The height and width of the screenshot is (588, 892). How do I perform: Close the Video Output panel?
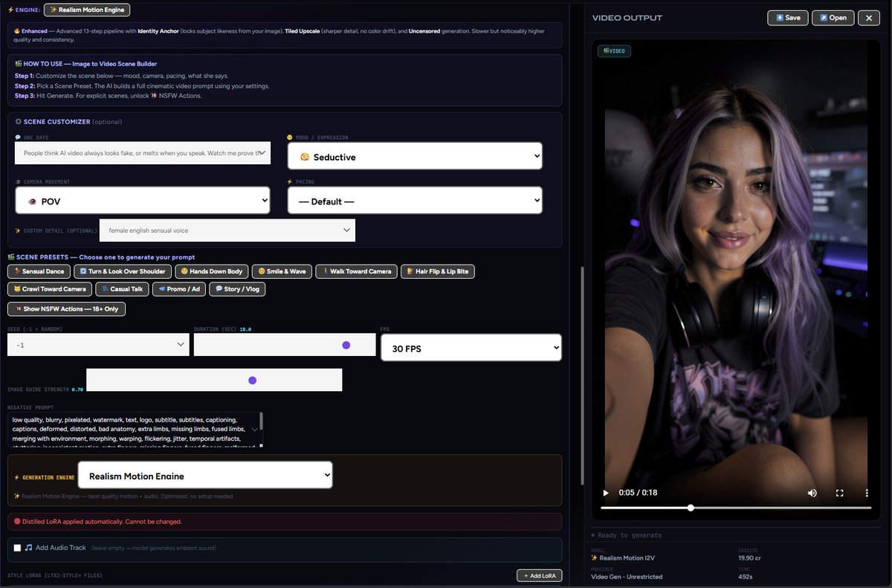pyautogui.click(x=868, y=18)
